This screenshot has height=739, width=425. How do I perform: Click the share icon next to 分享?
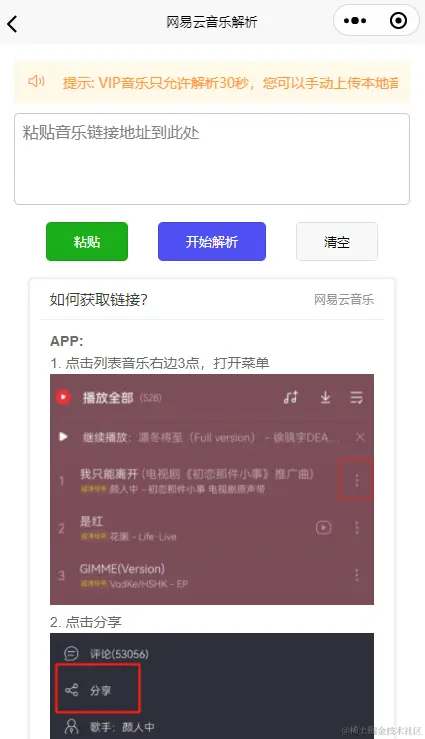click(x=72, y=691)
